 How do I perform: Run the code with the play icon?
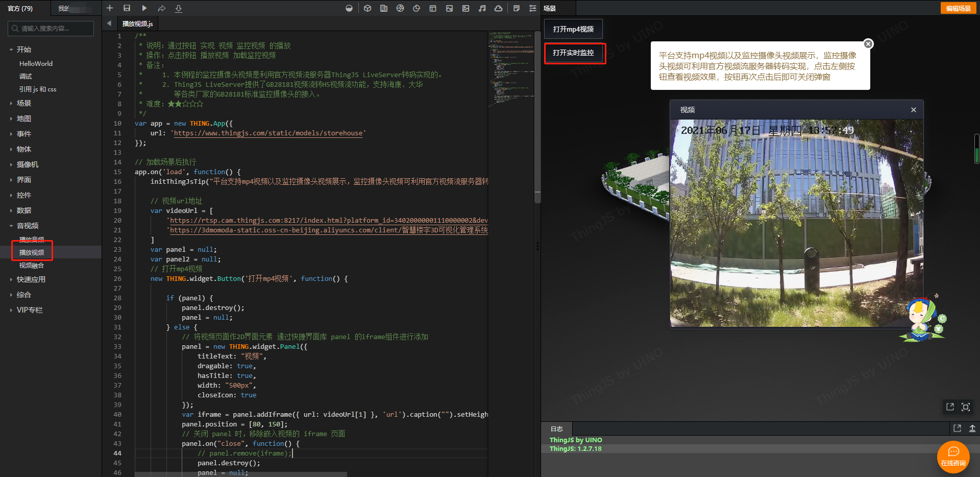coord(144,8)
